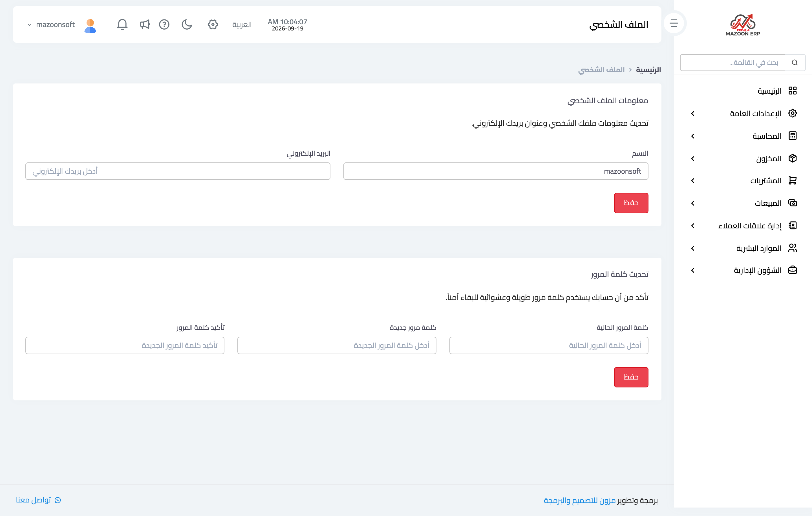This screenshot has height=516, width=812.
Task: Click the المحاسبة calculator icon
Action: [x=793, y=136]
